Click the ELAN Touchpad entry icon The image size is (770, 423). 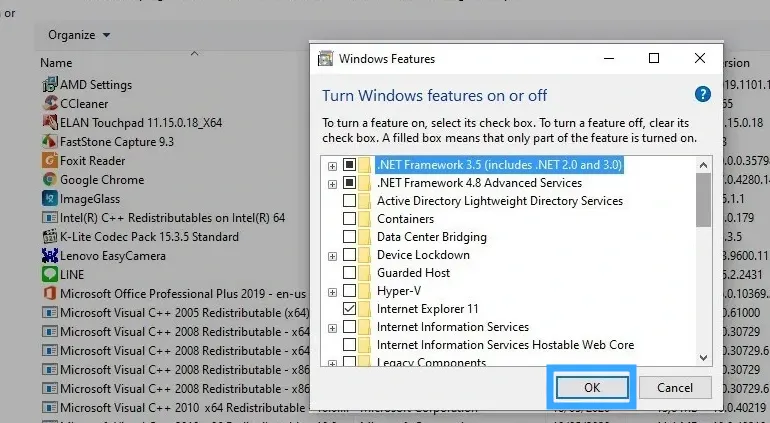[50, 122]
